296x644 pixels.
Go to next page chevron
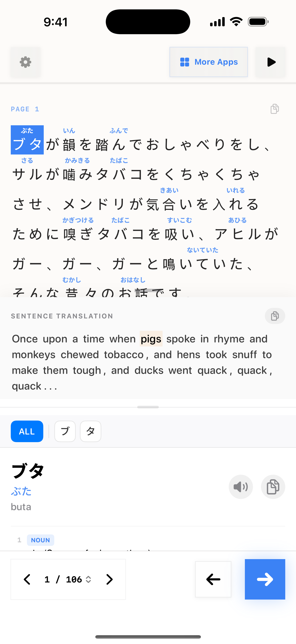(109, 579)
